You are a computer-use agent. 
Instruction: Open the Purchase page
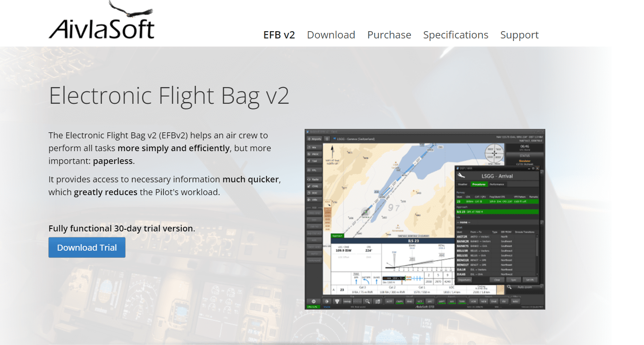389,35
